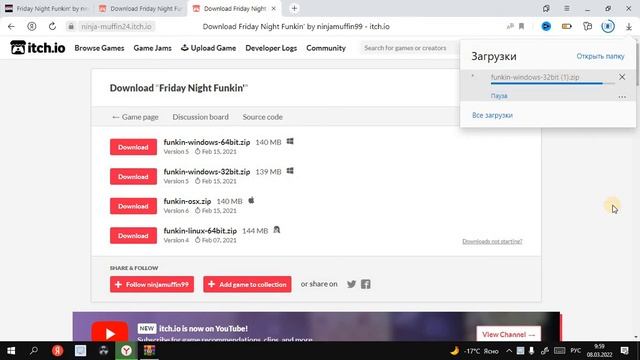Switch the РУС keyboard language indicator

tap(576, 351)
